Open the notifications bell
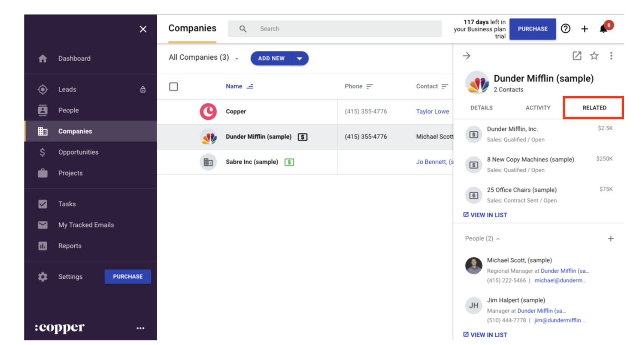This screenshot has width=644, height=345. pyautogui.click(x=603, y=29)
